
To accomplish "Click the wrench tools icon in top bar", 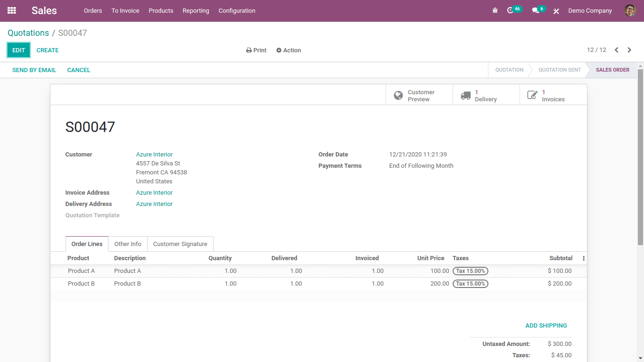I will tap(556, 11).
